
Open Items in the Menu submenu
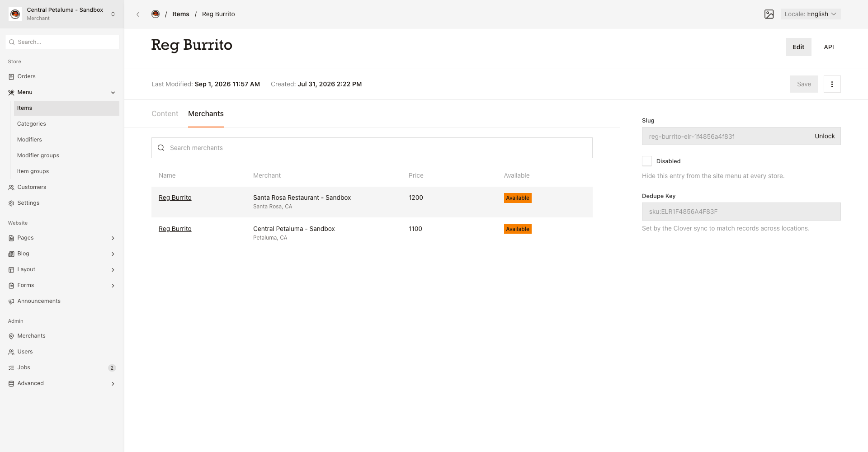tap(66, 108)
